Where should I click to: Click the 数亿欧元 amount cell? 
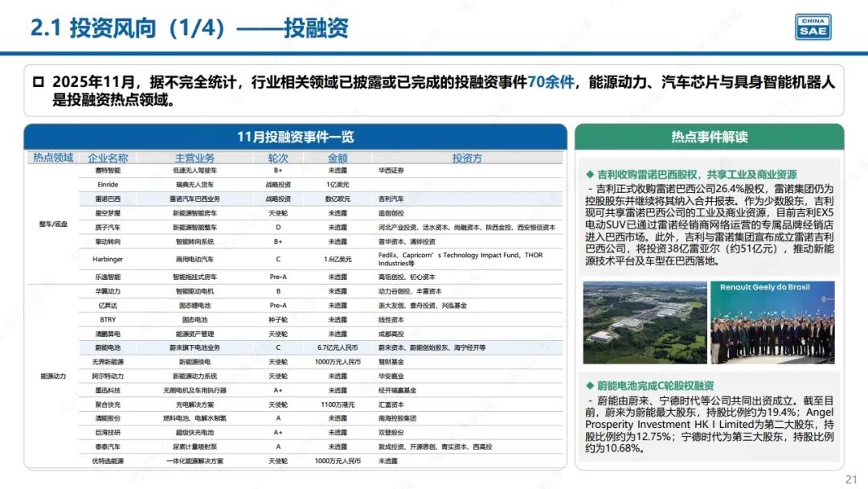tap(338, 199)
